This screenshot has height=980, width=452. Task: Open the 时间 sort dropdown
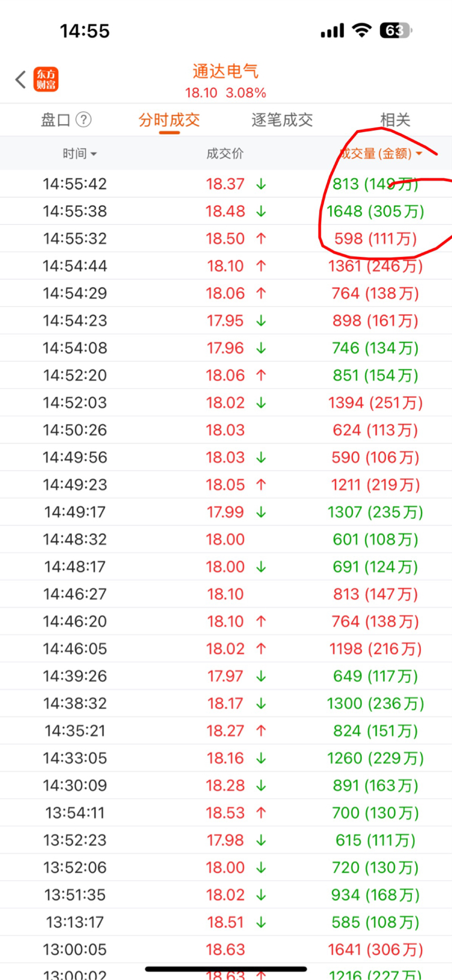(79, 154)
